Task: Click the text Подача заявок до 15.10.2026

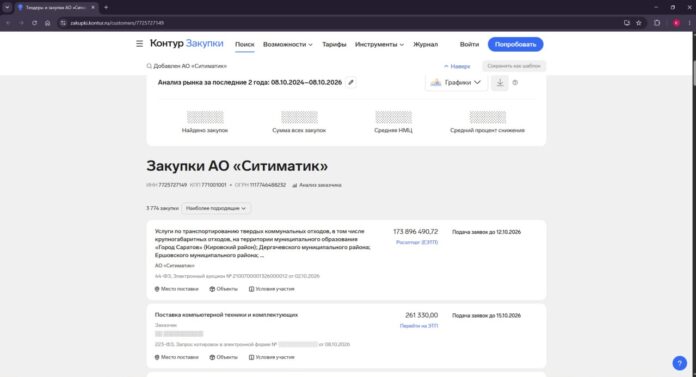Action: tap(486, 316)
